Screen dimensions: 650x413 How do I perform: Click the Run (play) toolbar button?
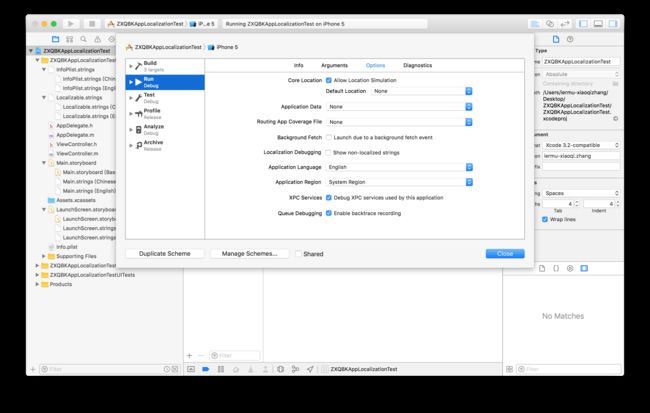(x=71, y=24)
